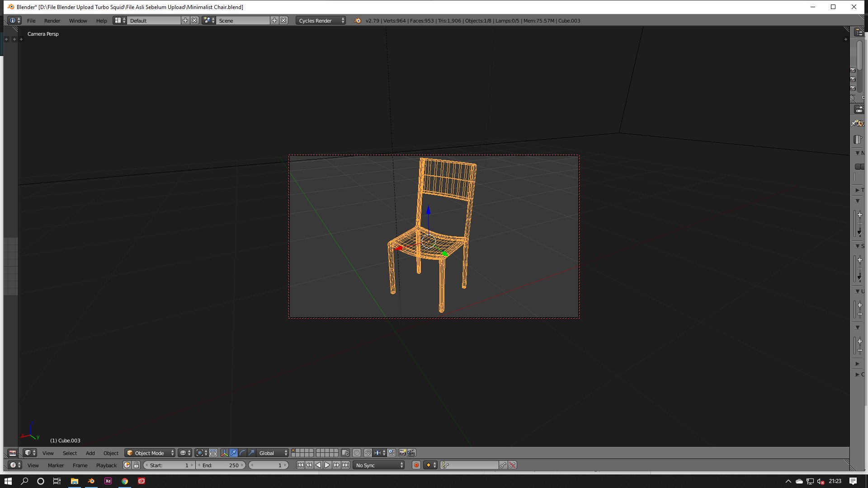The width and height of the screenshot is (868, 488).
Task: Click the Default screen layout name field
Action: (x=154, y=20)
